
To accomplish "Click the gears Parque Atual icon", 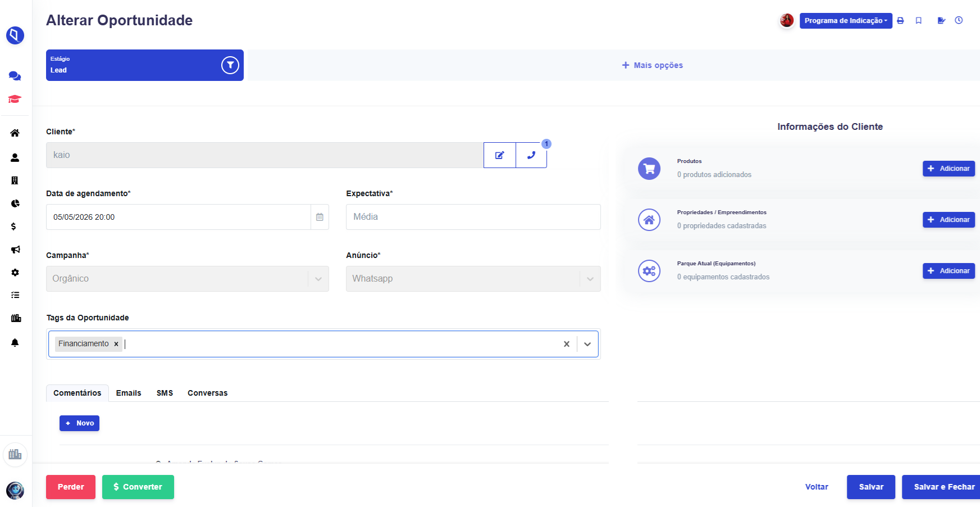I will click(649, 271).
